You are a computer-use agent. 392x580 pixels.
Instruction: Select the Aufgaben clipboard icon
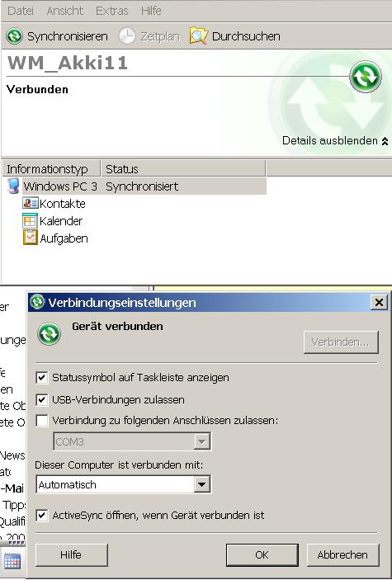click(30, 238)
